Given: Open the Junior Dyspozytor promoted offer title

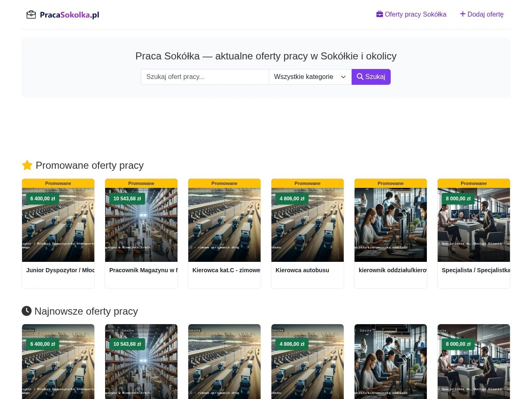Looking at the screenshot, I should tap(60, 270).
